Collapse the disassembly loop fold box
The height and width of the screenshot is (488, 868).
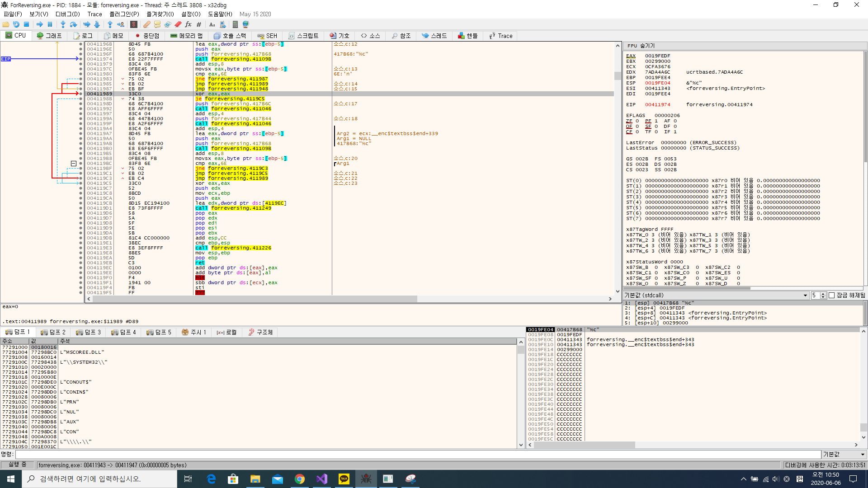74,164
